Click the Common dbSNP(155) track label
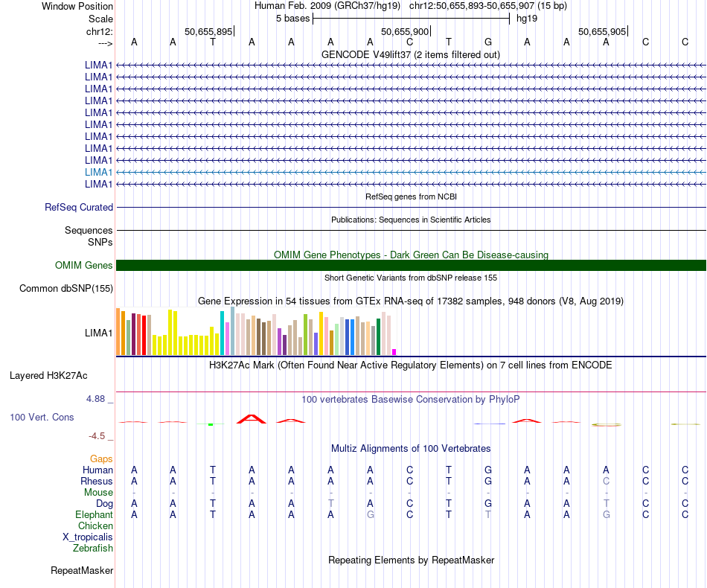This screenshot has height=588, width=707. pos(66,289)
